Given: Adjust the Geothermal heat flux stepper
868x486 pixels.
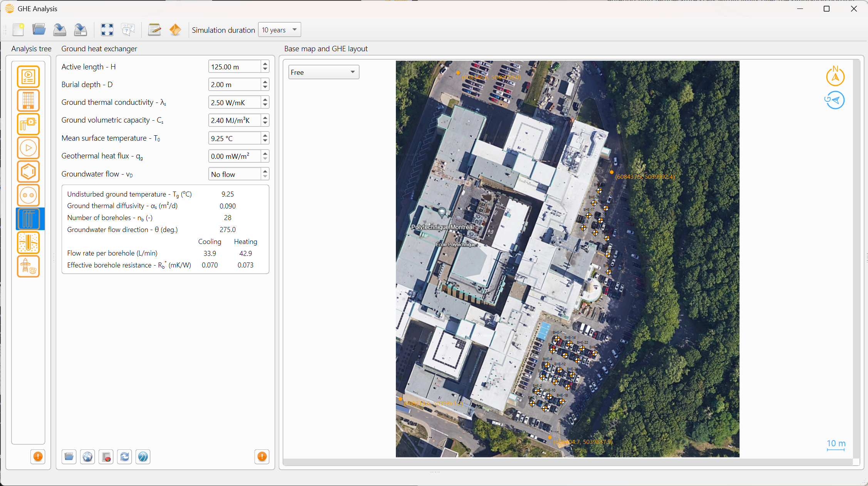Looking at the screenshot, I should (x=265, y=156).
